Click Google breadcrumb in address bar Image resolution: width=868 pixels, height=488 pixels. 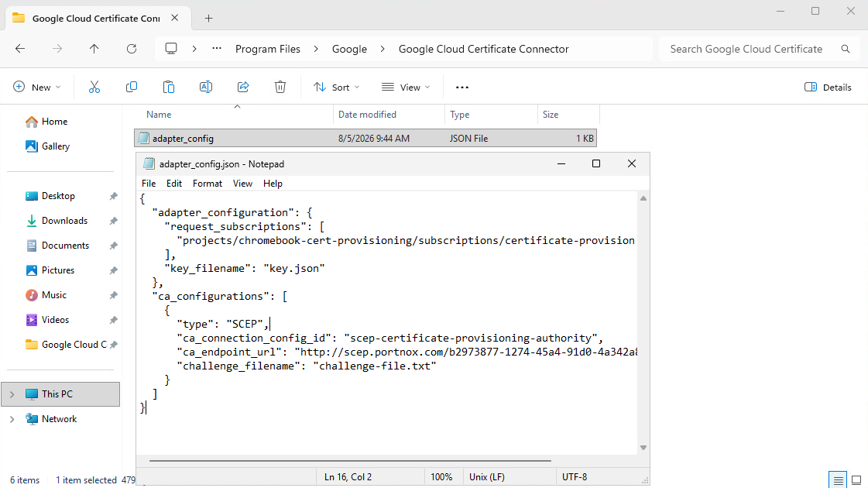349,49
